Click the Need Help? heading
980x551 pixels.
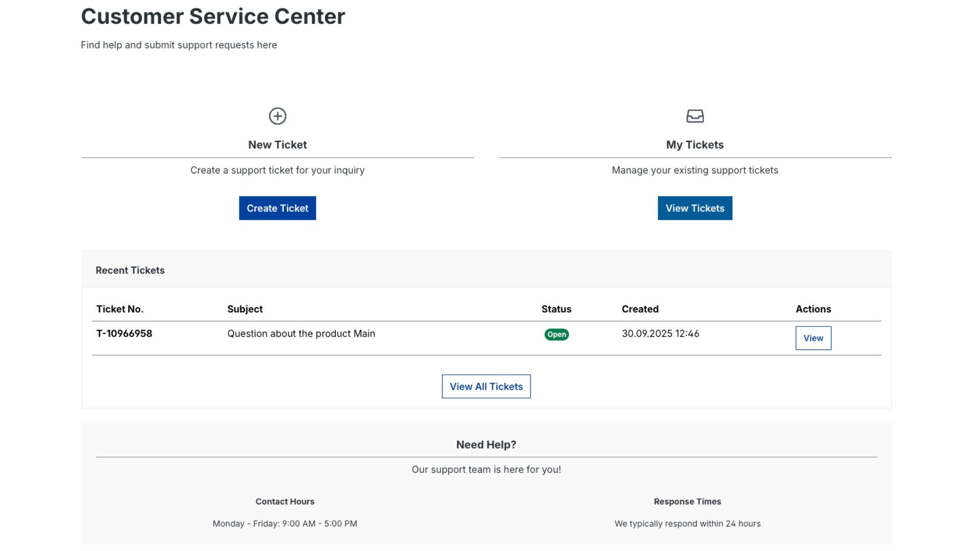click(486, 445)
